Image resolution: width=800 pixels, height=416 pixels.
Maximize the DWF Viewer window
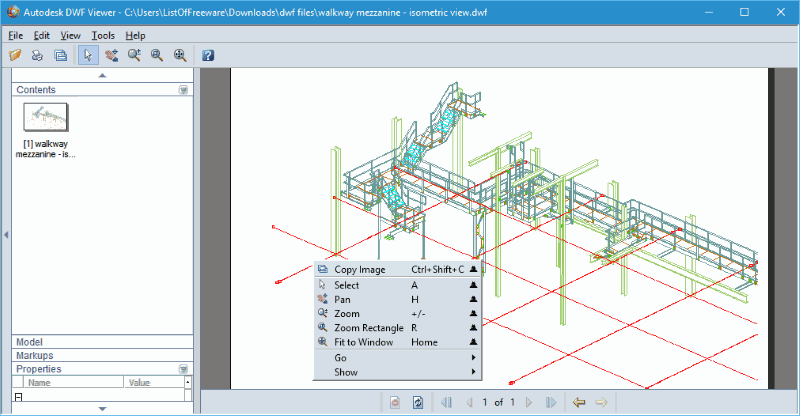tap(744, 12)
